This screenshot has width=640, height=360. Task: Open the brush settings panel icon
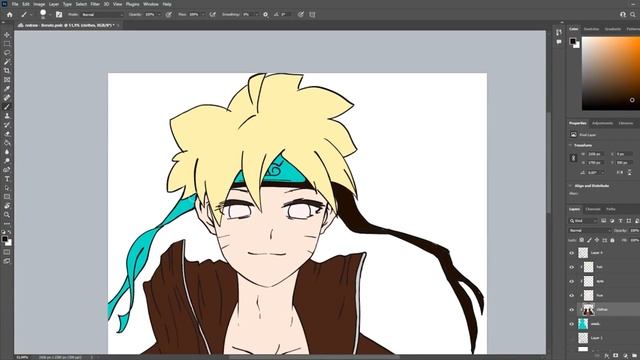[x=59, y=14]
